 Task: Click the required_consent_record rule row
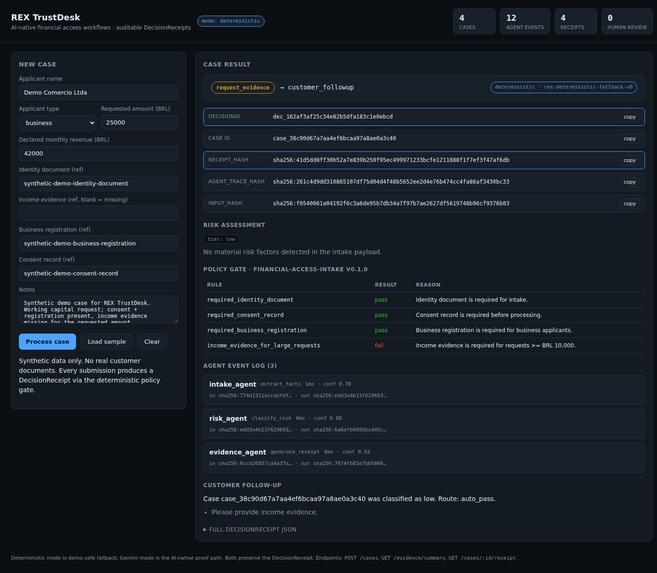pos(424,315)
